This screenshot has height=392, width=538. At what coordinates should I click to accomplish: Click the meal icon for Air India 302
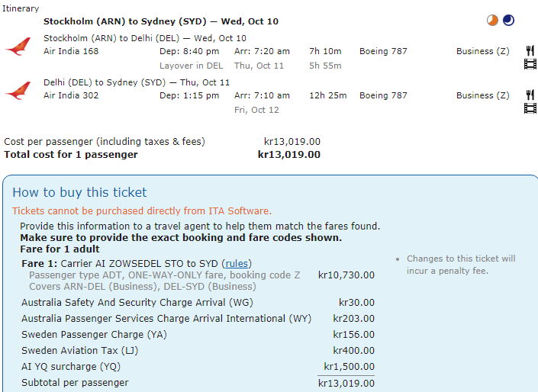click(x=530, y=95)
